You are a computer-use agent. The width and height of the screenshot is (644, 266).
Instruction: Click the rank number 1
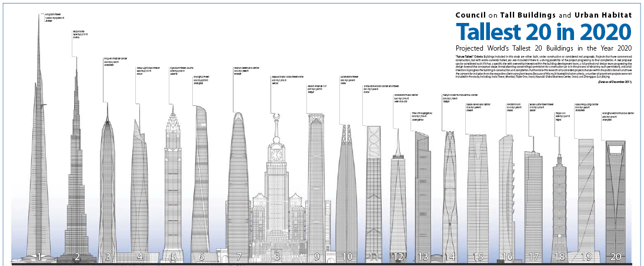(39, 257)
